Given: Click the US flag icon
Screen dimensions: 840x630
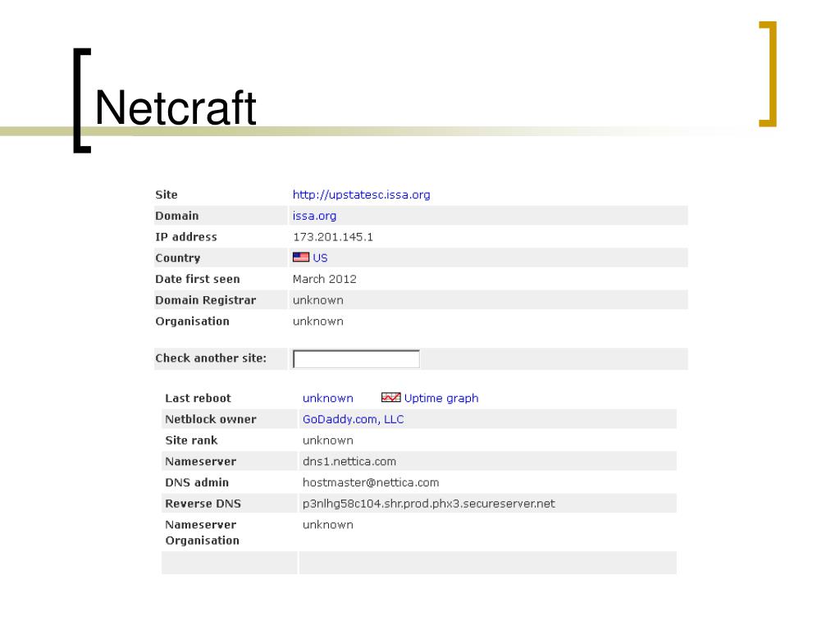Looking at the screenshot, I should click(x=300, y=257).
